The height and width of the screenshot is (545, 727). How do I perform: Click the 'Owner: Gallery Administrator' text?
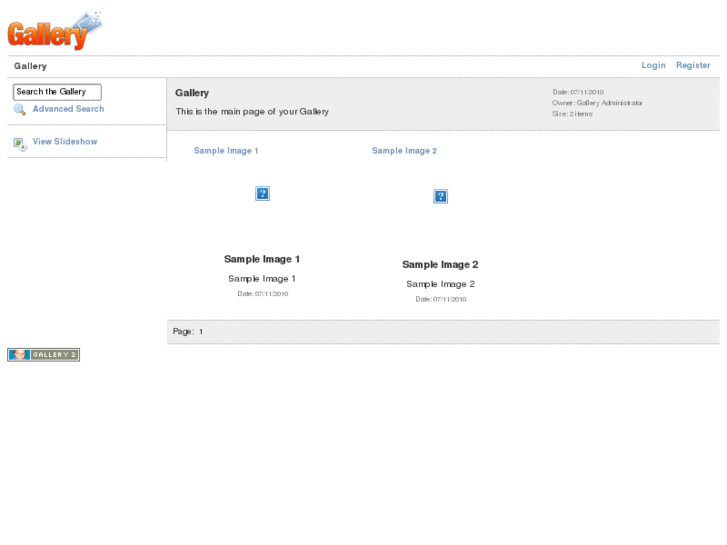click(597, 103)
